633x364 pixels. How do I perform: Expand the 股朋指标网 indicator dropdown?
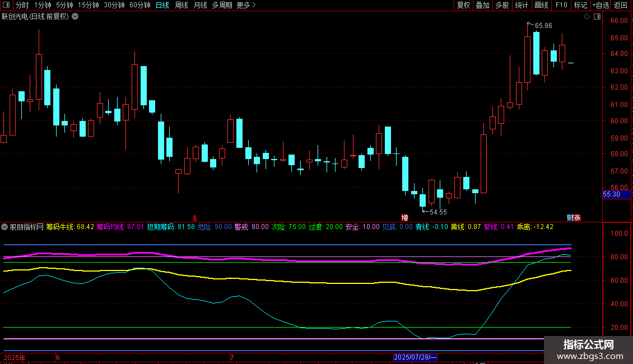click(x=5, y=227)
